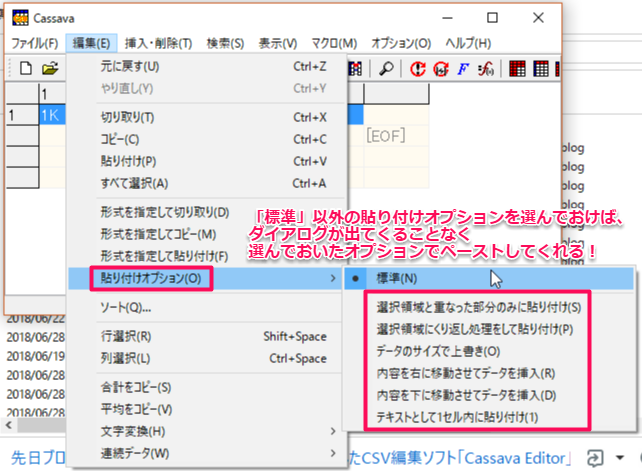Select 内容を右に移動させてデータを挿入(R)
Image resolution: width=642 pixels, height=471 pixels.
click(x=489, y=374)
